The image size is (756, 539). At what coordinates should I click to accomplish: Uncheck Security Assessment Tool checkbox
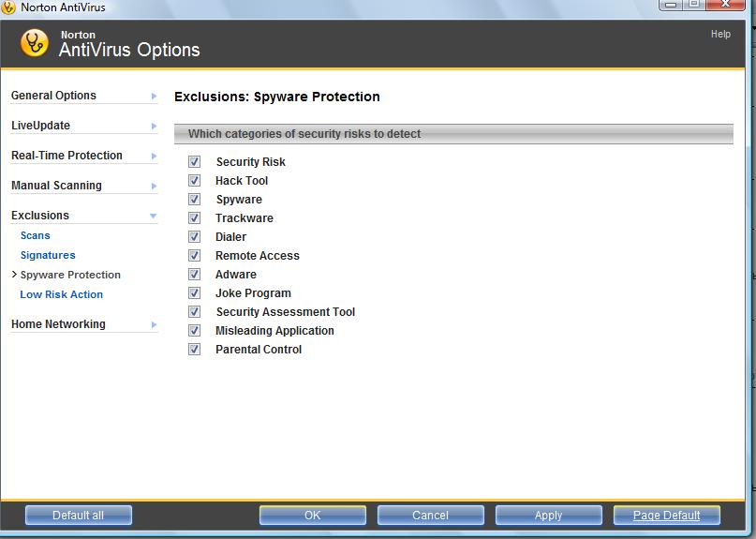pos(194,312)
